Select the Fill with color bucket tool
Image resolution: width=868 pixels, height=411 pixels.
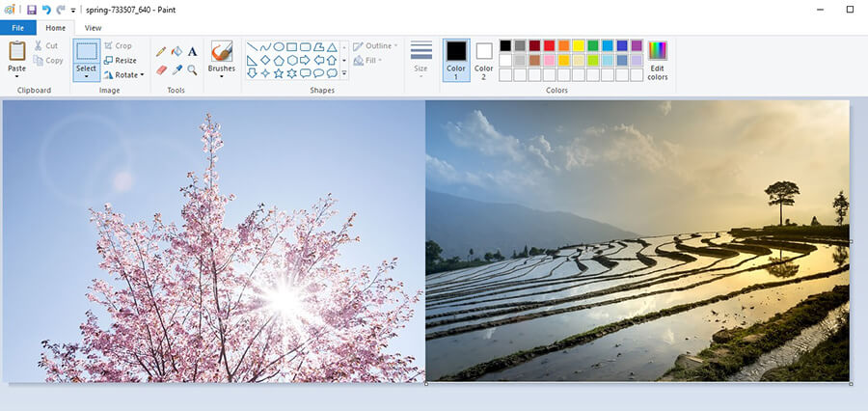click(176, 51)
